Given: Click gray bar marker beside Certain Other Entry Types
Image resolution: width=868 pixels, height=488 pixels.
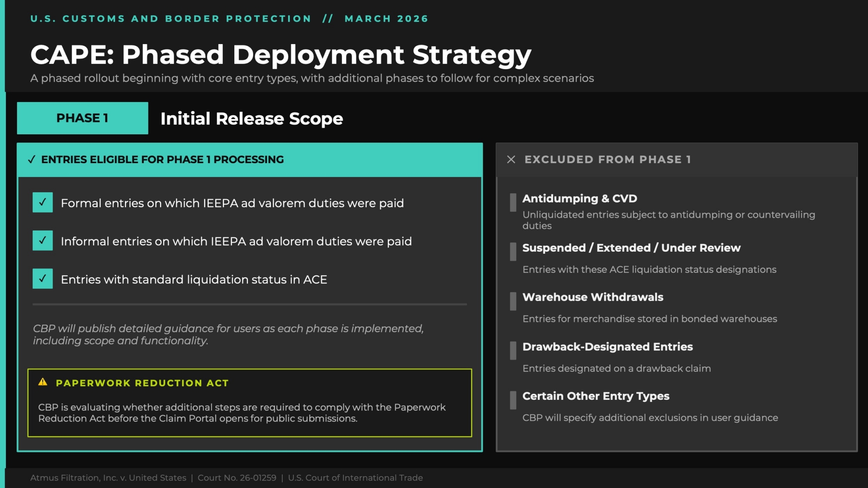Looking at the screenshot, I should pyautogui.click(x=513, y=400).
